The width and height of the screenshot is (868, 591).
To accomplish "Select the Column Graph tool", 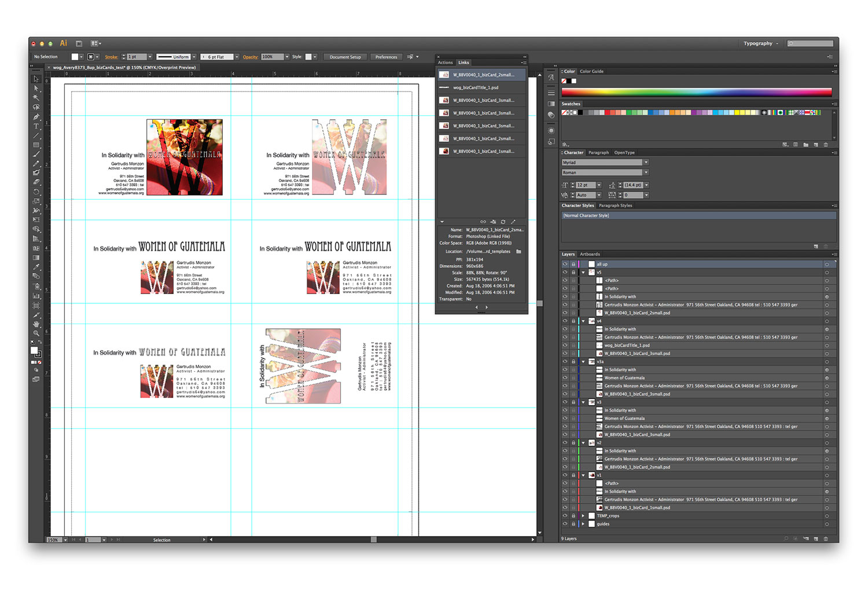I will tap(36, 296).
